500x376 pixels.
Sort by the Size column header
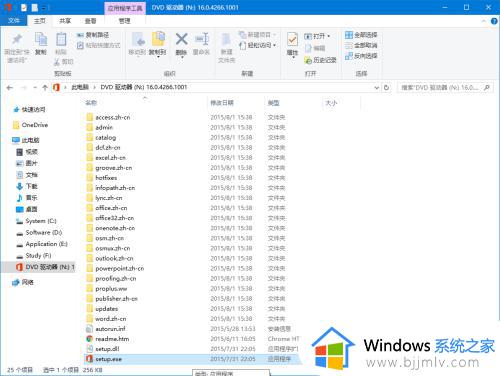click(x=331, y=103)
